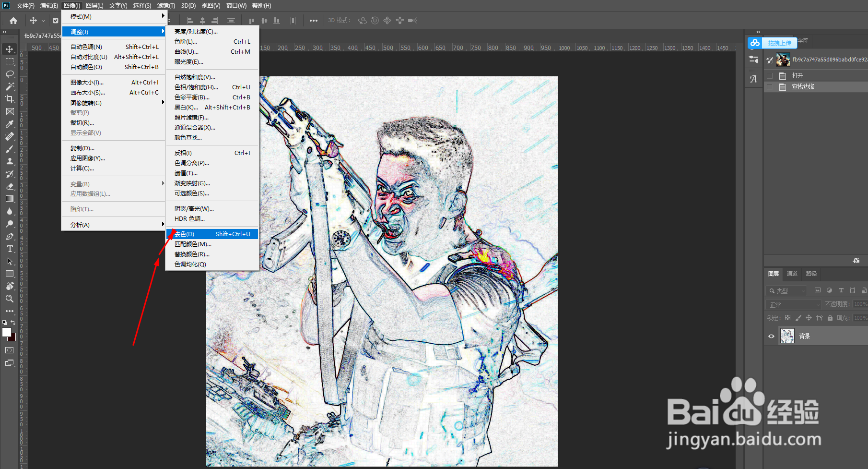The width and height of the screenshot is (868, 469).
Task: Choose 曲线(U)... Curves
Action: (212, 51)
